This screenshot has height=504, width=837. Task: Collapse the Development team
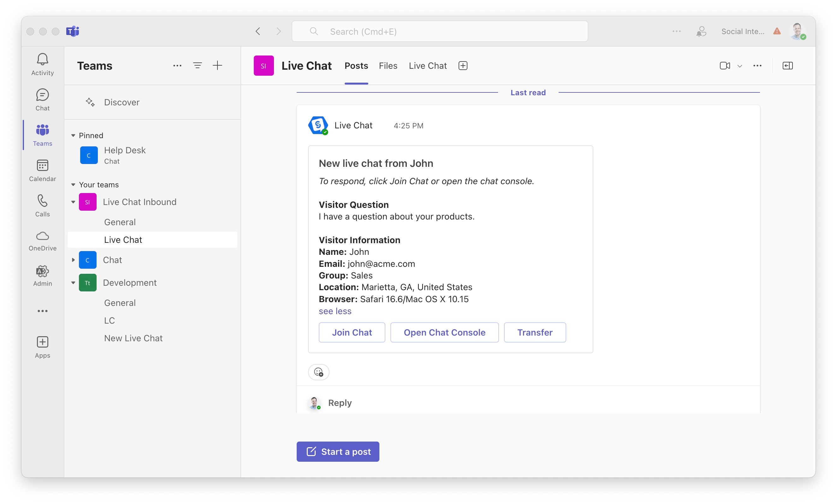click(73, 283)
